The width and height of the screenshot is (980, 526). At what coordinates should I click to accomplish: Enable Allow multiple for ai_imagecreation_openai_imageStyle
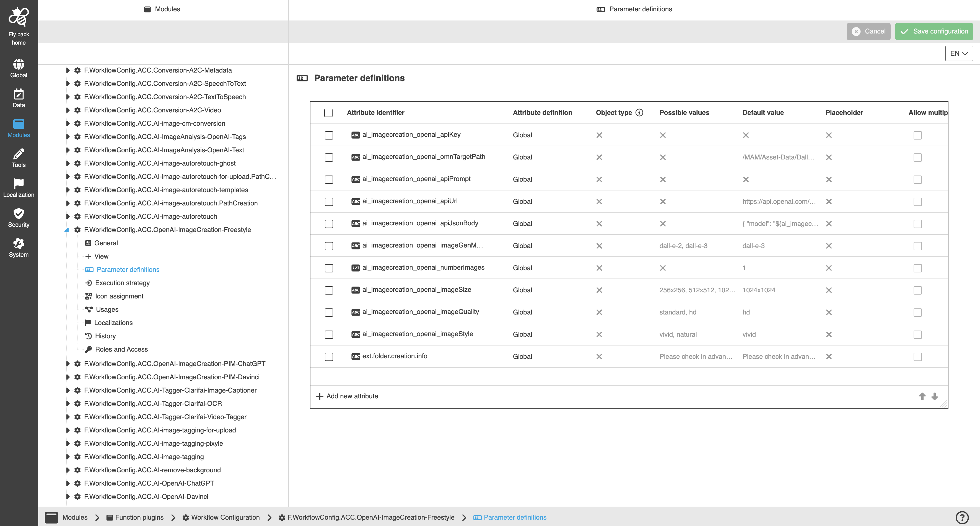[917, 334]
